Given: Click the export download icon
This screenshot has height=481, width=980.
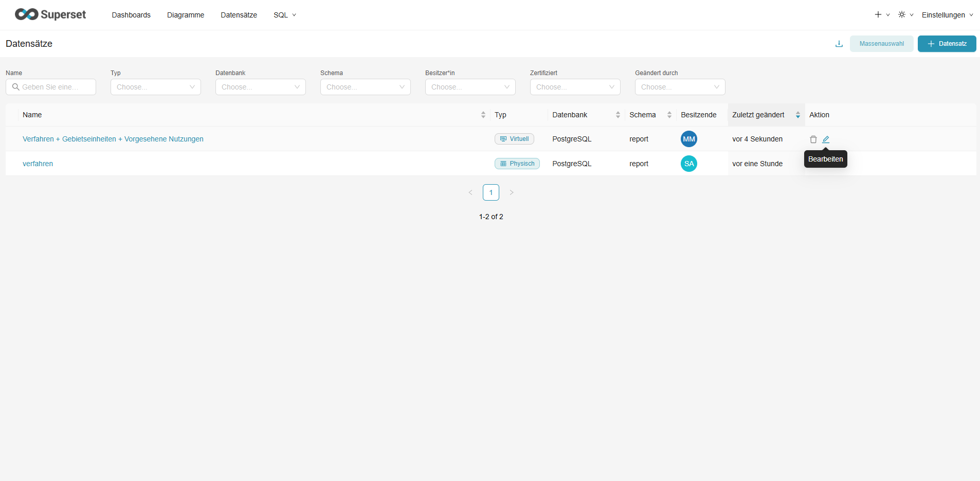Looking at the screenshot, I should click(839, 44).
